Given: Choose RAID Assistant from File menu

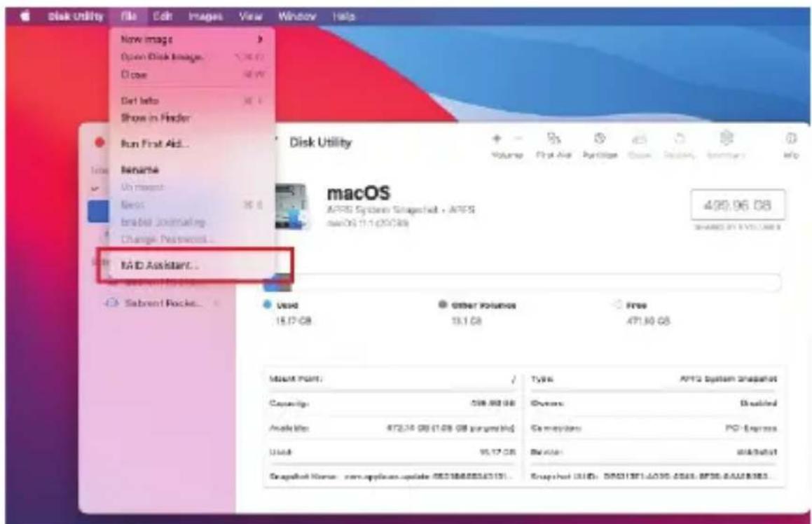Looking at the screenshot, I should pyautogui.click(x=191, y=265).
